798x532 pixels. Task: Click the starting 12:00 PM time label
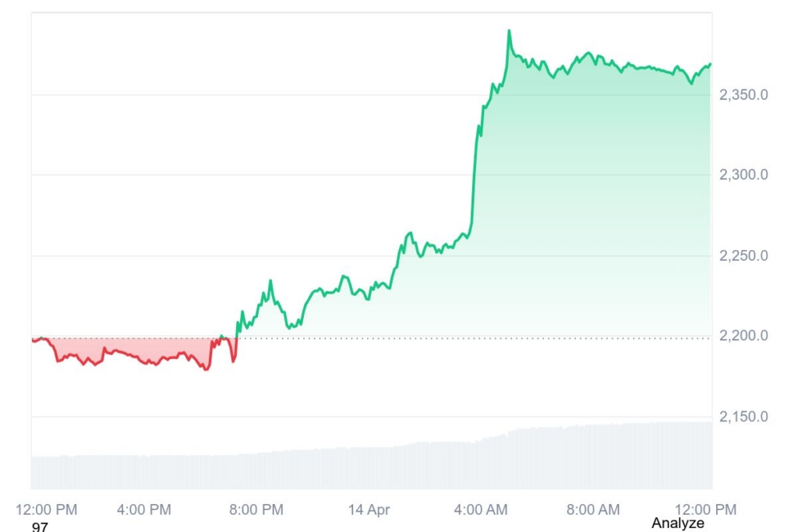tap(47, 510)
